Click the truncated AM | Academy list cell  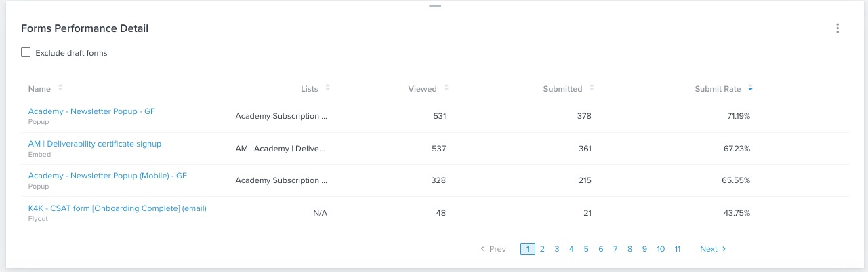[x=281, y=149]
